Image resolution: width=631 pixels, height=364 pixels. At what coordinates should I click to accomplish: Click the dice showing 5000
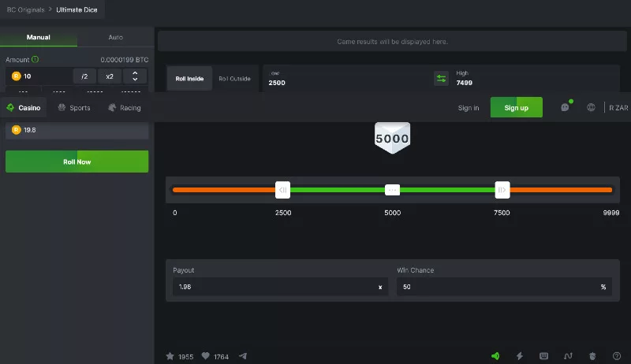point(392,138)
